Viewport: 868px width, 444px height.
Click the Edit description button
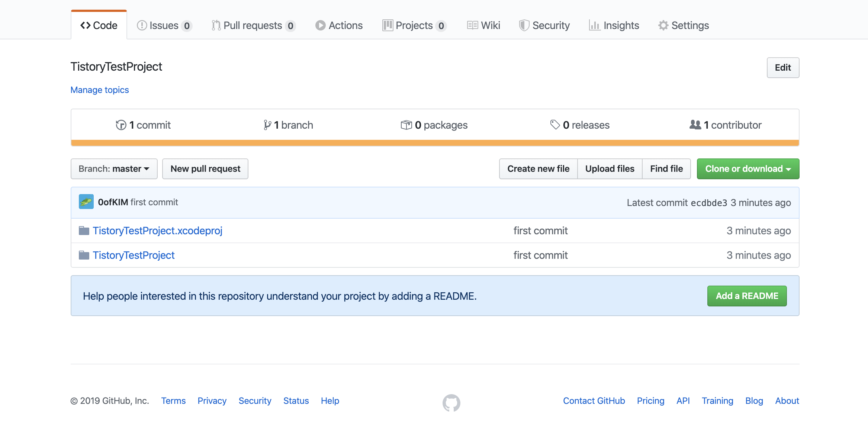[783, 68]
